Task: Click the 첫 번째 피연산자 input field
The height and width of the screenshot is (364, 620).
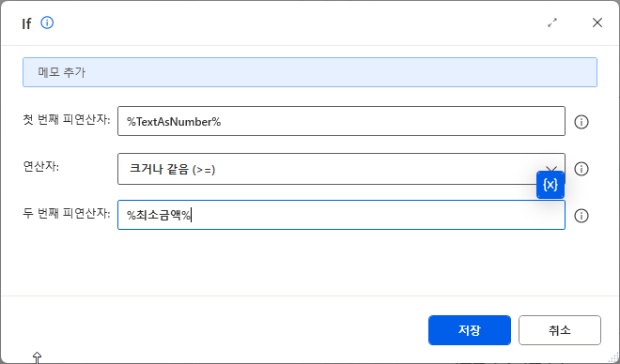Action: [341, 121]
